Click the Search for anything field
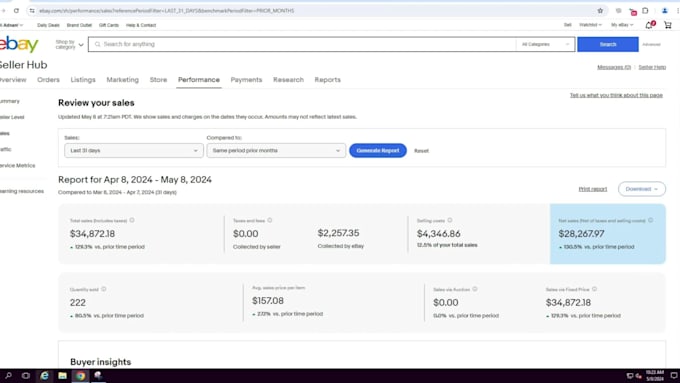Screen dimensions: 680x383 tap(302, 44)
